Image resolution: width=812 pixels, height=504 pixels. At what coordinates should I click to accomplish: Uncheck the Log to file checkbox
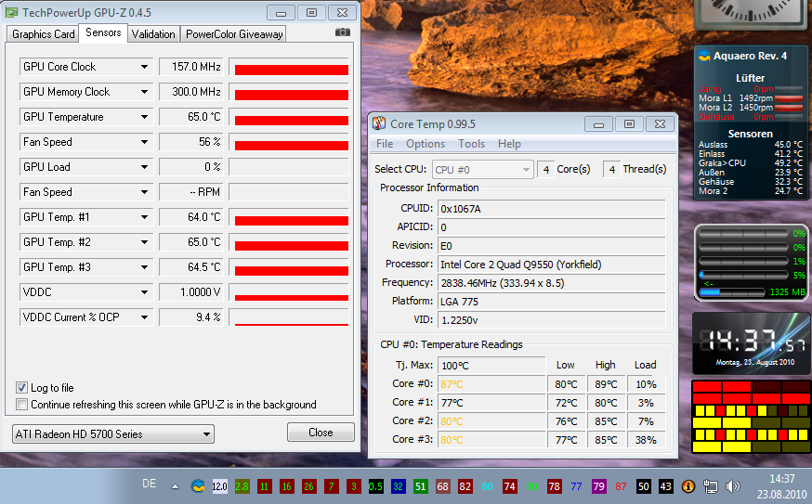coord(21,387)
